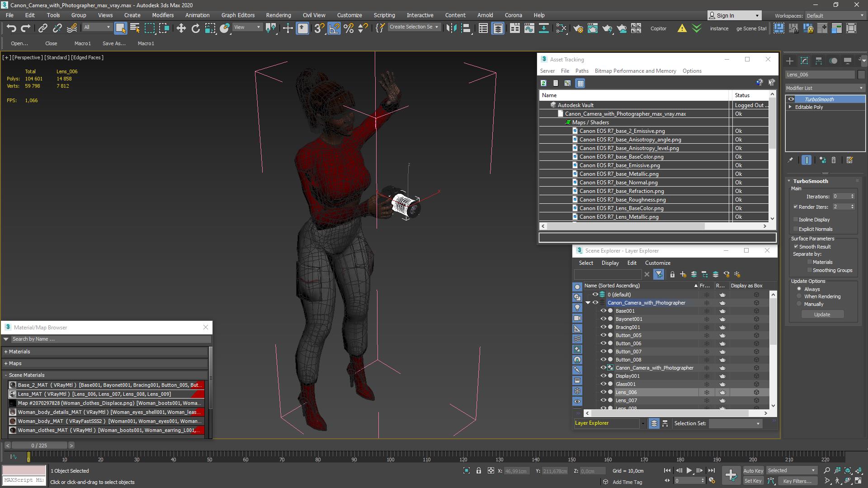Adjust TurboSmooth Iterations spinner arrows
This screenshot has width=868, height=488.
[852, 197]
